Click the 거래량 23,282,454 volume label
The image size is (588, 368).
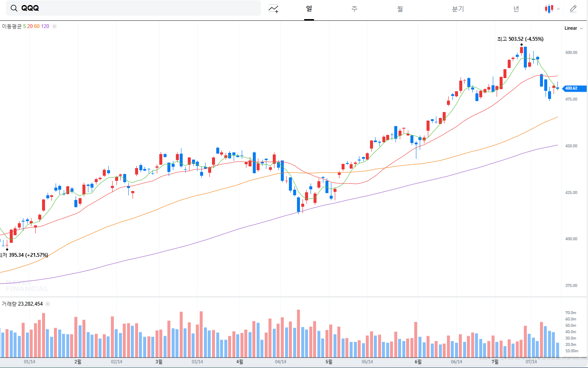pyautogui.click(x=22, y=304)
